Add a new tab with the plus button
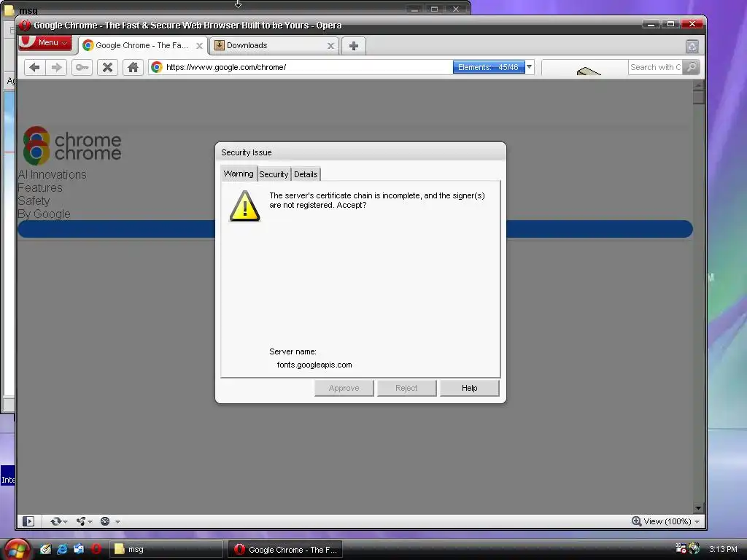The width and height of the screenshot is (747, 560). [x=354, y=46]
